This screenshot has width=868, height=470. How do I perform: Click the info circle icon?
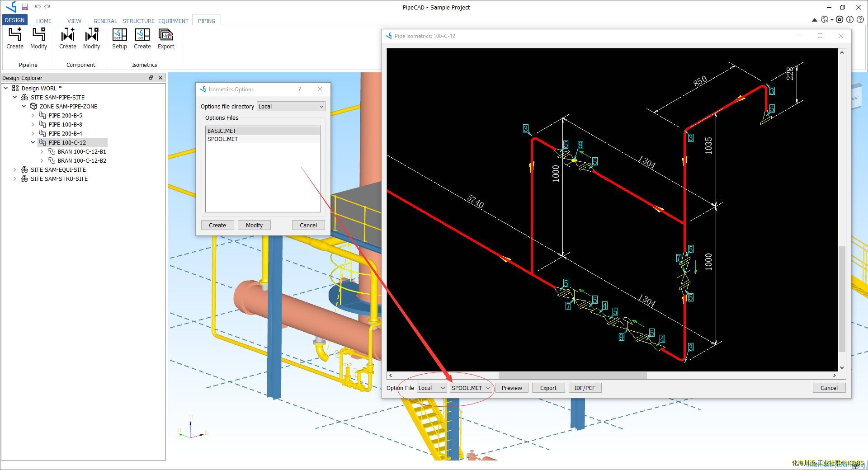[x=850, y=19]
